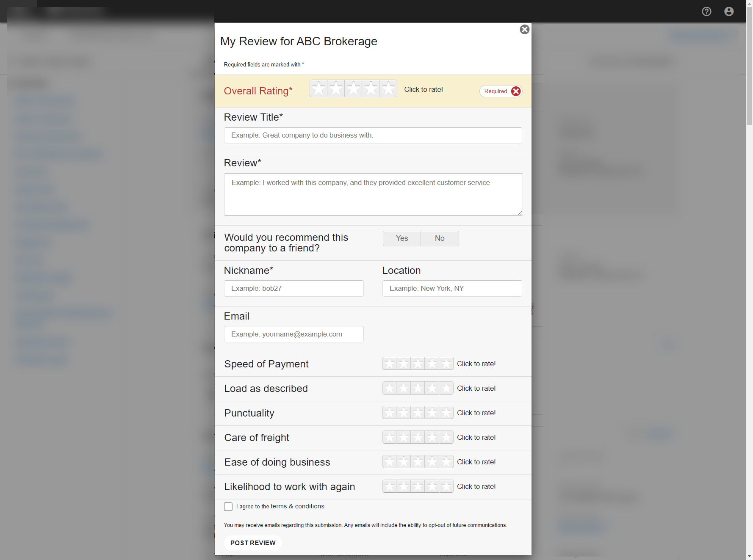The image size is (753, 560).
Task: Rate Load as described with one star
Action: tap(389, 388)
